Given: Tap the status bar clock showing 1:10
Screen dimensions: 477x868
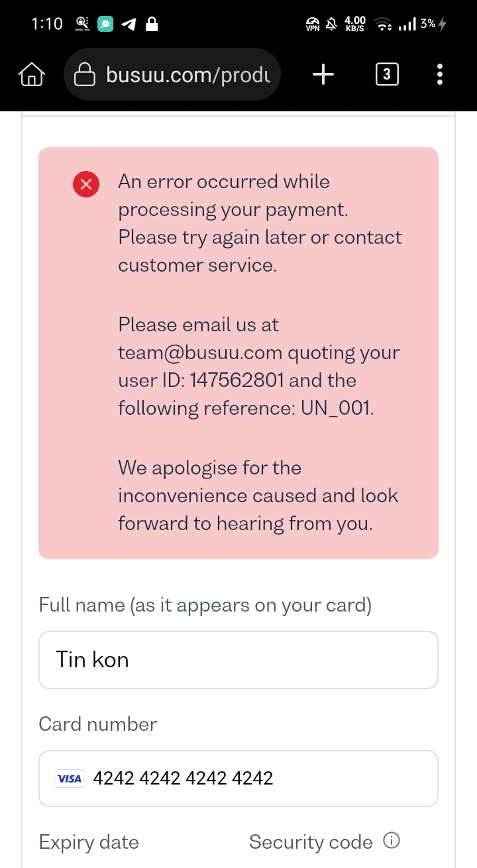Looking at the screenshot, I should coord(47,25).
